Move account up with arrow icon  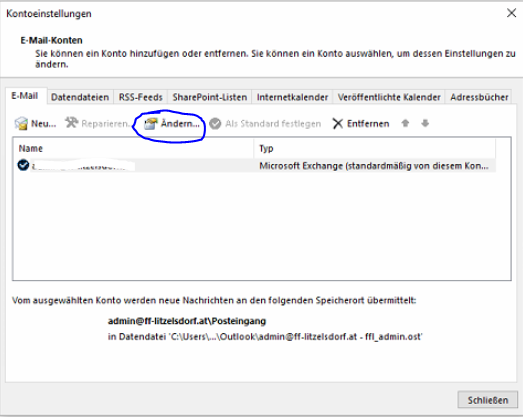click(x=405, y=123)
